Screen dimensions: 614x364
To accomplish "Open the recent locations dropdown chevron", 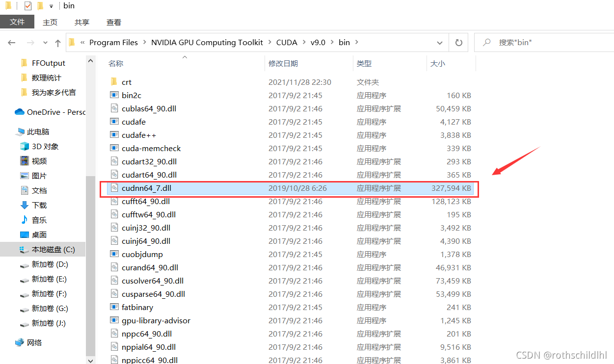I will coord(45,43).
